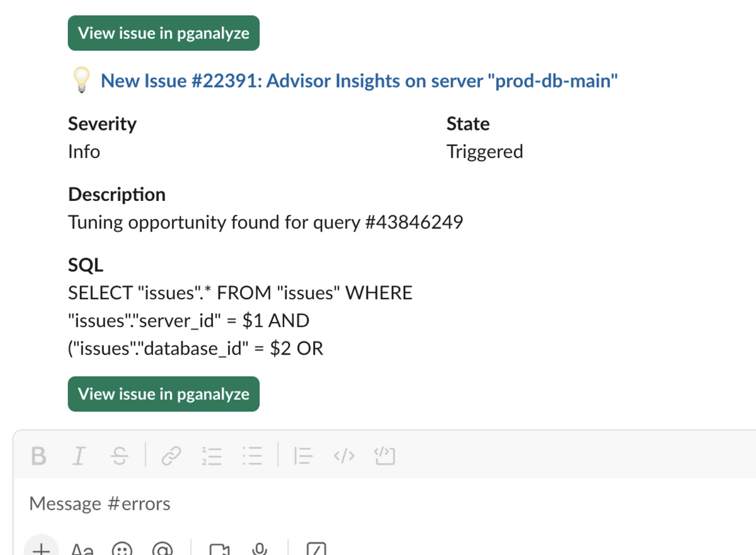Mention someone with the @ icon
The width and height of the screenshot is (756, 555).
point(163,549)
